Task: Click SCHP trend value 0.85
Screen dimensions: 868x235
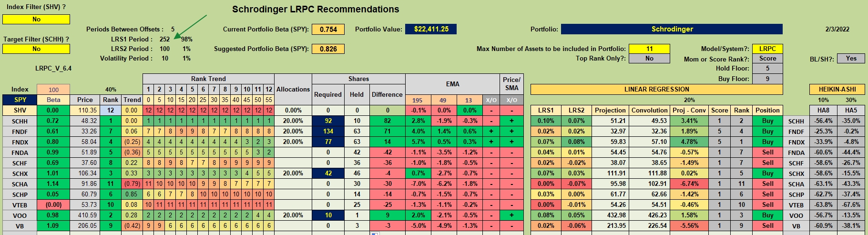Action: point(132,194)
